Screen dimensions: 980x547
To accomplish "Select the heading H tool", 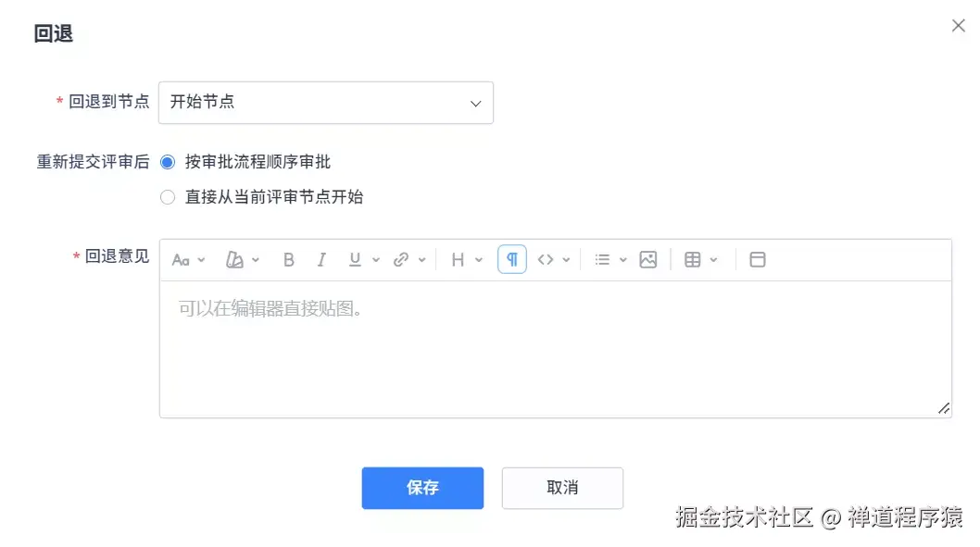I will tap(459, 259).
